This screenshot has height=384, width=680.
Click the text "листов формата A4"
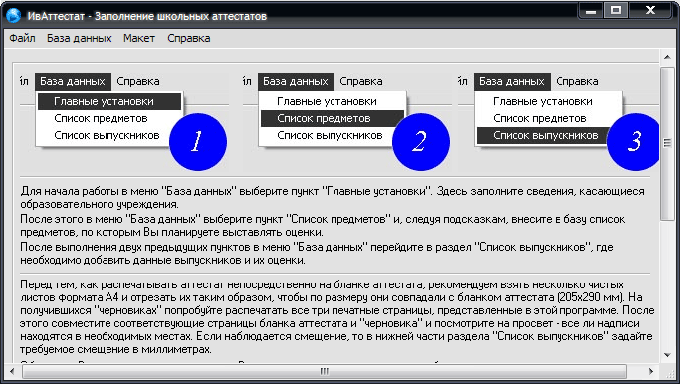(68, 298)
